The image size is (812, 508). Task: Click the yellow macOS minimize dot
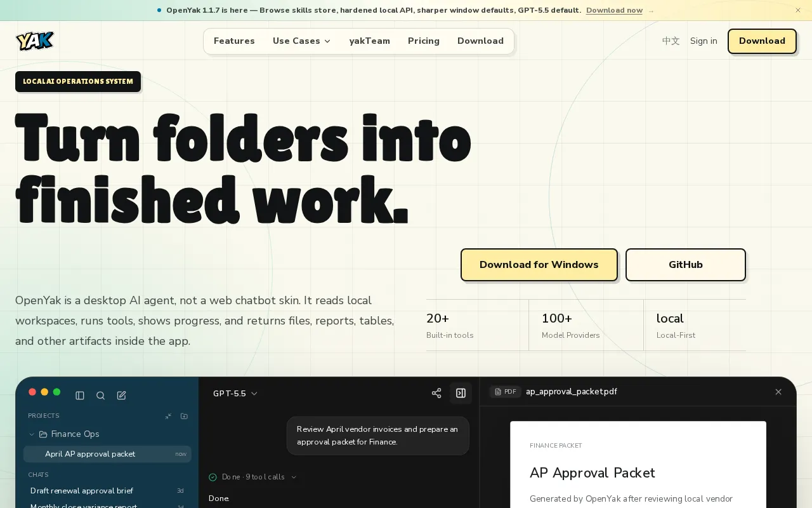tap(44, 392)
